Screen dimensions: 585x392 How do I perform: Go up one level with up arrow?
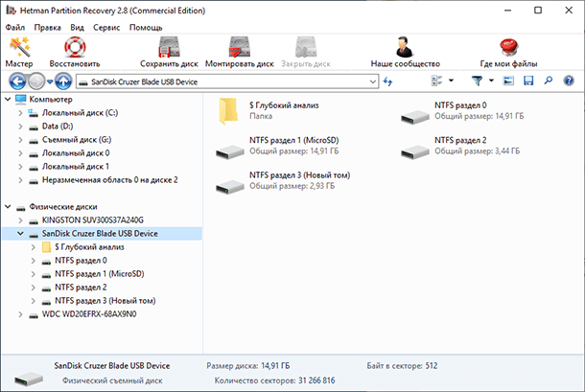tap(63, 81)
